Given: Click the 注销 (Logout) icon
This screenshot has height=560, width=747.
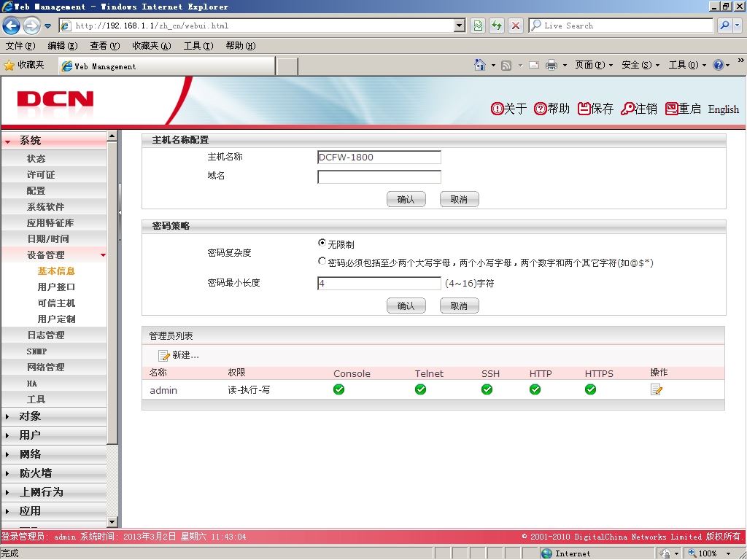Looking at the screenshot, I should pyautogui.click(x=627, y=109).
